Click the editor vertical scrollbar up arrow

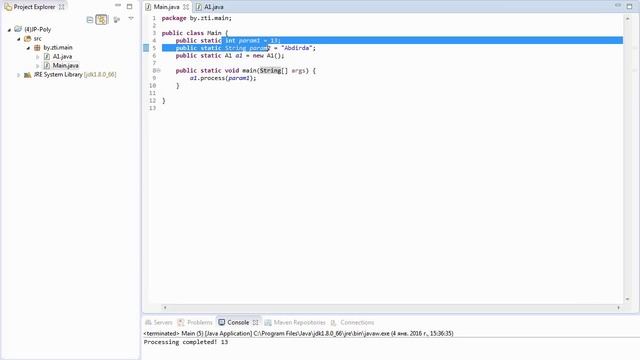pyautogui.click(x=628, y=18)
